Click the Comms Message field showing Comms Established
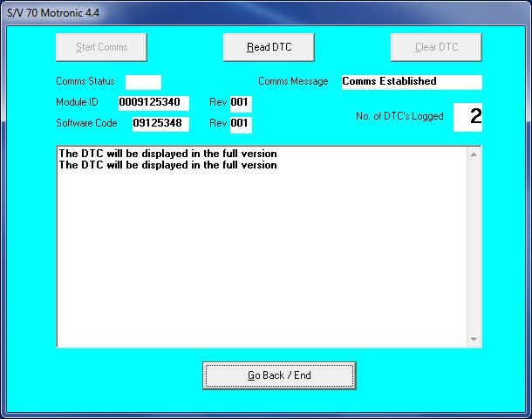This screenshot has width=532, height=419. point(412,82)
